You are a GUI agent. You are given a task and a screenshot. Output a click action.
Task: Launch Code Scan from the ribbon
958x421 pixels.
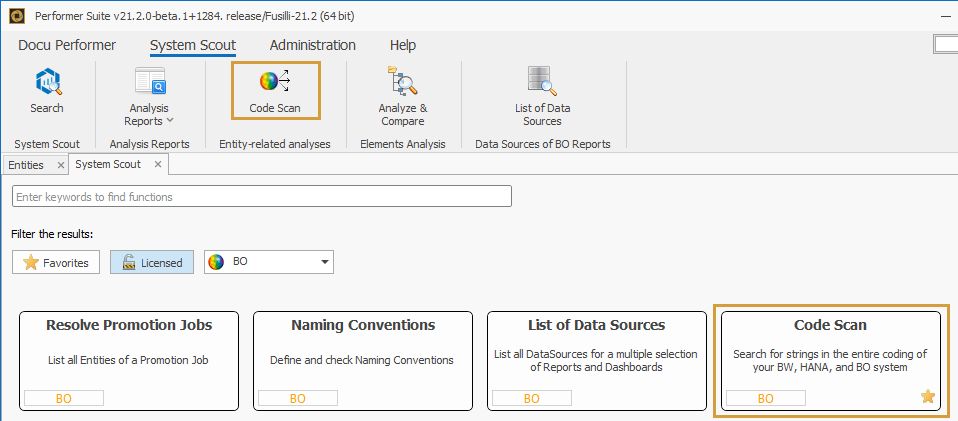(x=274, y=82)
